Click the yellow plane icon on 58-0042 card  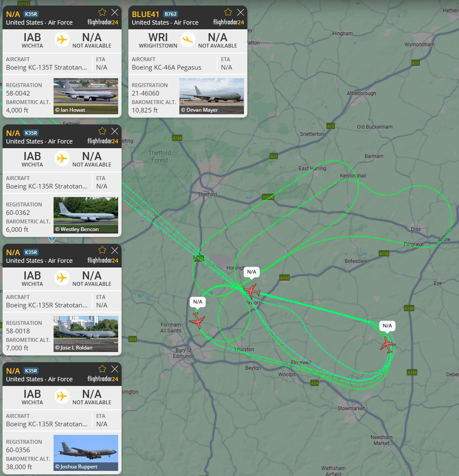pyautogui.click(x=62, y=40)
